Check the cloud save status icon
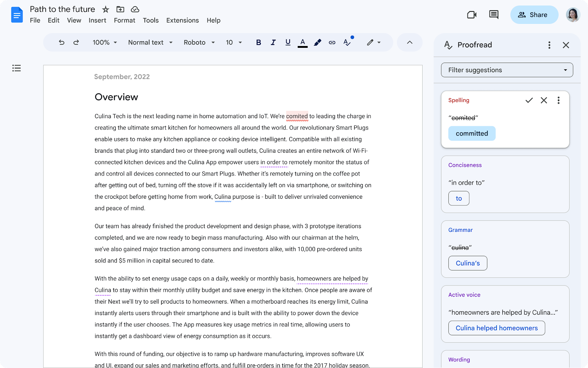This screenshot has height=368, width=588. pos(135,9)
